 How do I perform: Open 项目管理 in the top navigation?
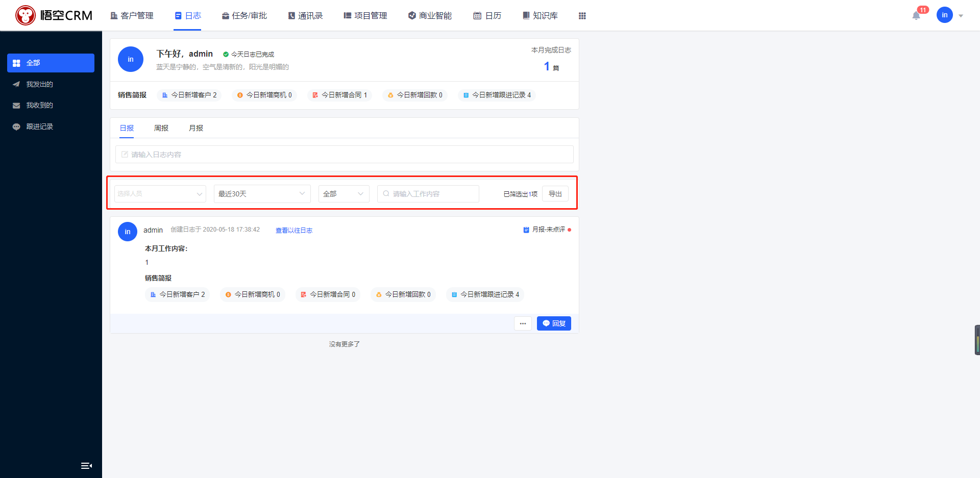(365, 16)
